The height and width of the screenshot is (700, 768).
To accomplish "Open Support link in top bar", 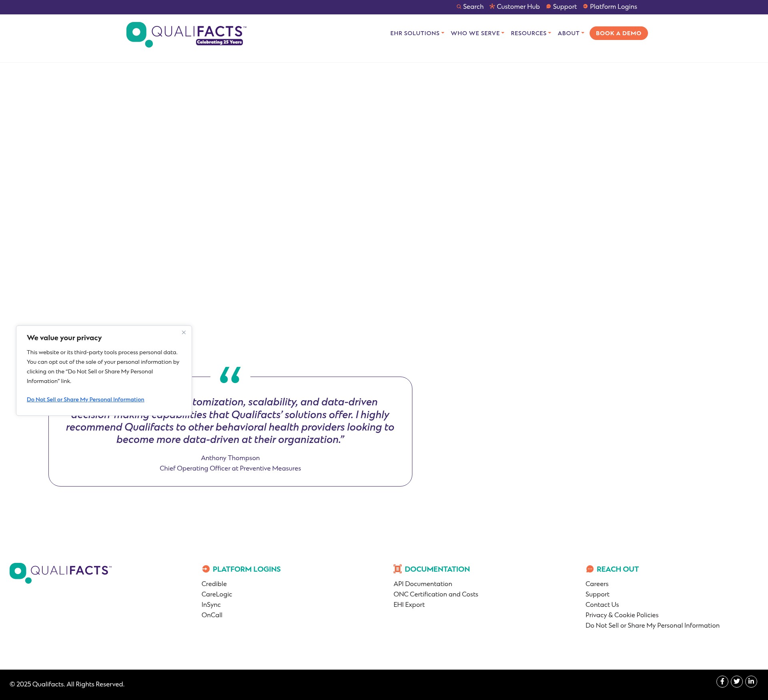I will point(564,7).
